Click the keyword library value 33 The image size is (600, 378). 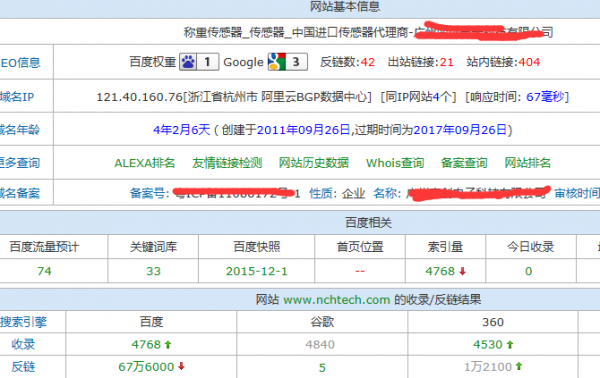(x=153, y=271)
